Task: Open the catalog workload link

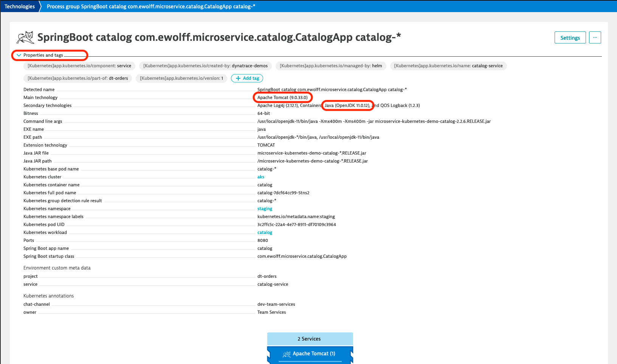Action: [x=265, y=232]
